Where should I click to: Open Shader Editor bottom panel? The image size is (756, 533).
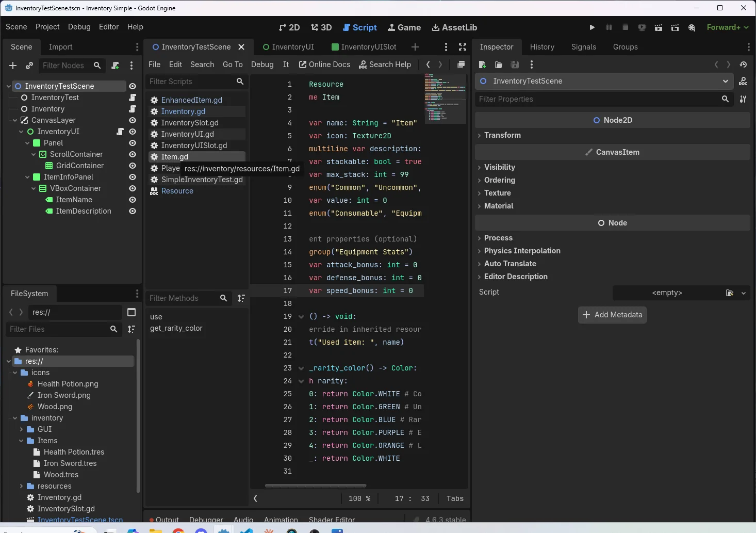pyautogui.click(x=332, y=520)
